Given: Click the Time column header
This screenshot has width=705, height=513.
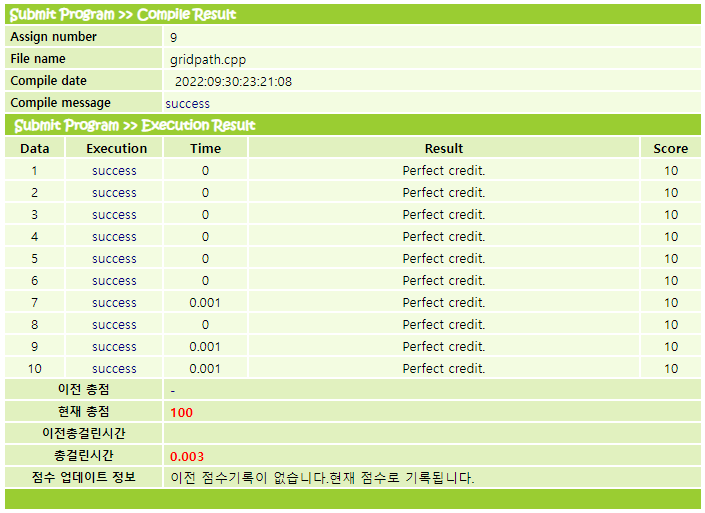Looking at the screenshot, I should (x=205, y=148).
